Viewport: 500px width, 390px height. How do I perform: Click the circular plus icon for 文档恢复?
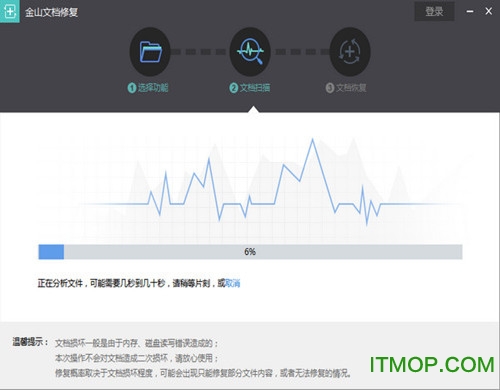pos(350,52)
